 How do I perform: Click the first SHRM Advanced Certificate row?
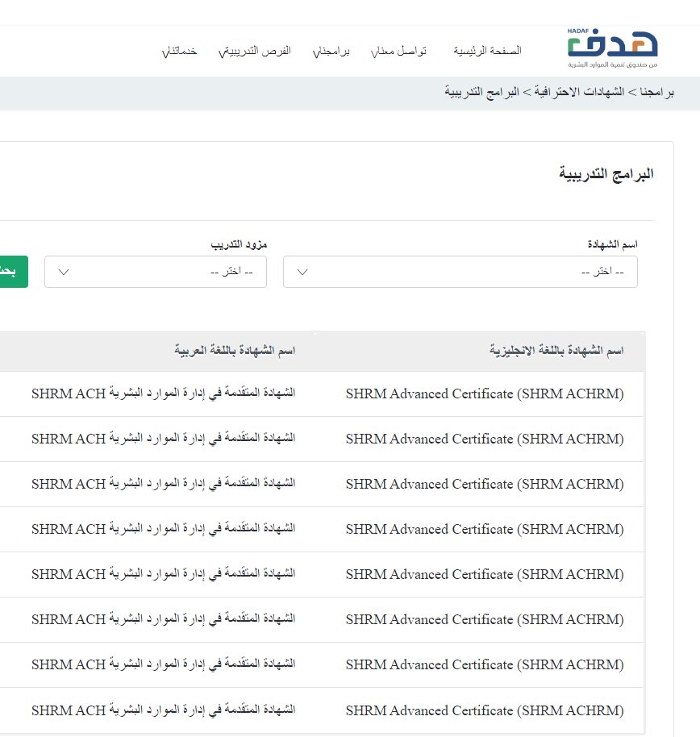click(323, 393)
